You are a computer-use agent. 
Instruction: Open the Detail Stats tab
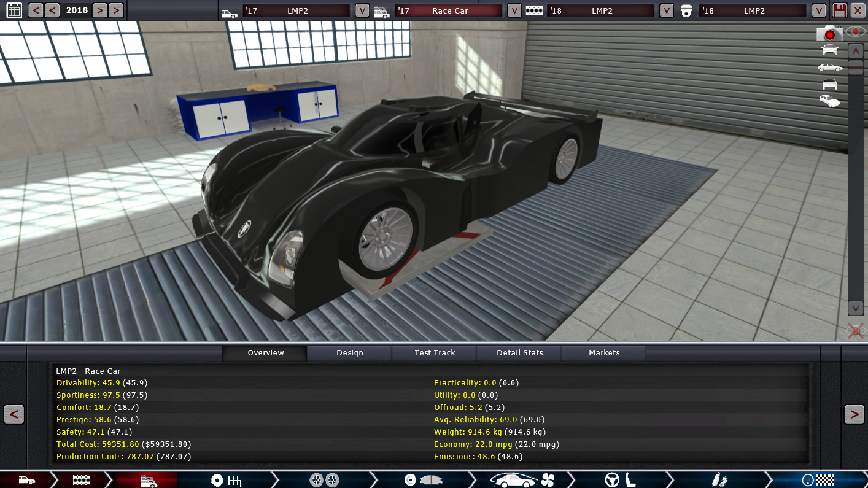[x=519, y=353]
